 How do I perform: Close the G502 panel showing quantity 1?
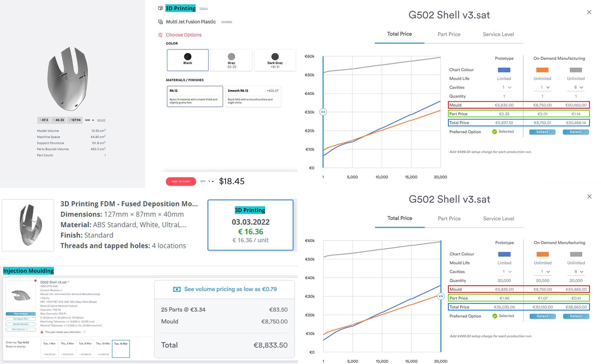click(589, 12)
